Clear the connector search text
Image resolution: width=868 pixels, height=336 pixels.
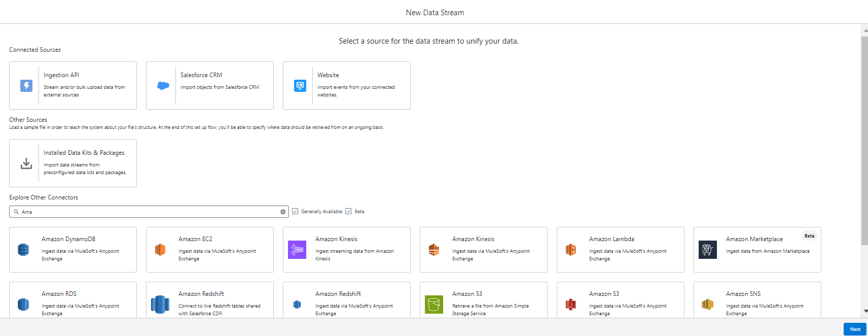click(x=283, y=212)
